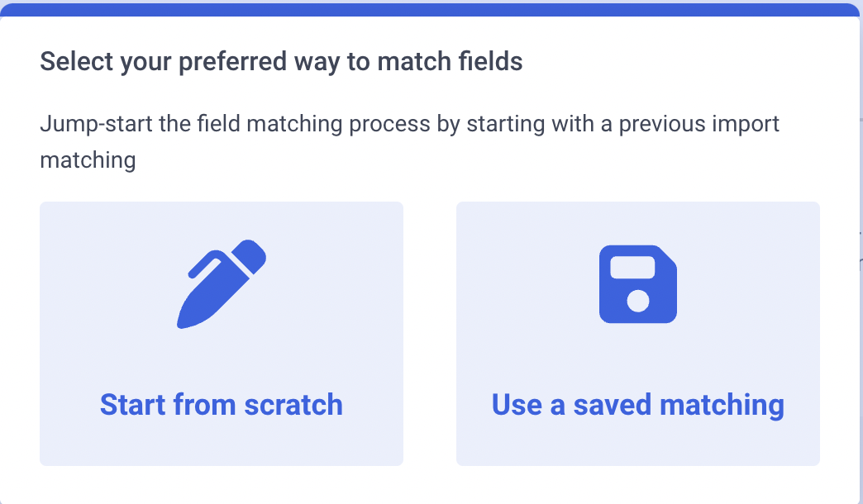
Task: Click the Jump-start description paragraph
Action: pos(409,142)
